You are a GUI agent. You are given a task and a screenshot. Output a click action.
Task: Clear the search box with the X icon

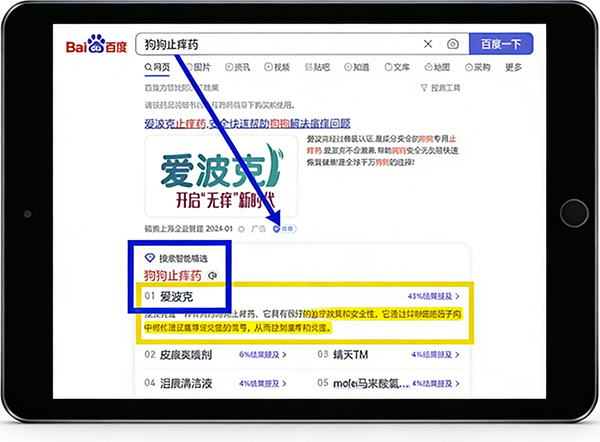(x=428, y=44)
